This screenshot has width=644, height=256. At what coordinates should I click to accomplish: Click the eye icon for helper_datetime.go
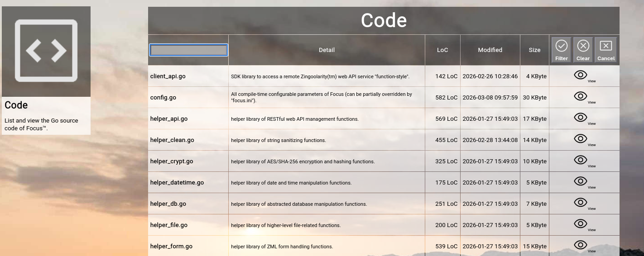[581, 182]
